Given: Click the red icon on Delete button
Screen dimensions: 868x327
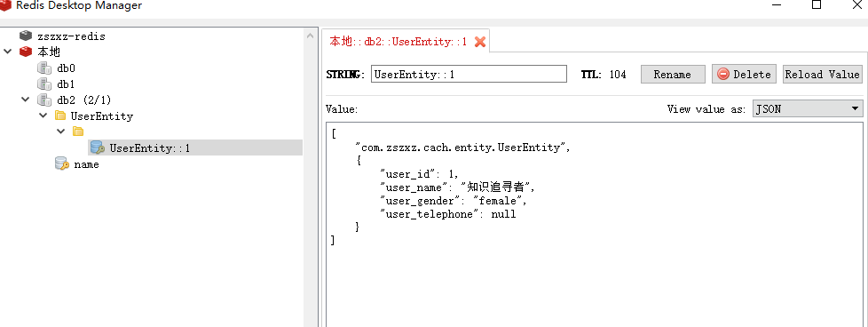Looking at the screenshot, I should tap(723, 75).
